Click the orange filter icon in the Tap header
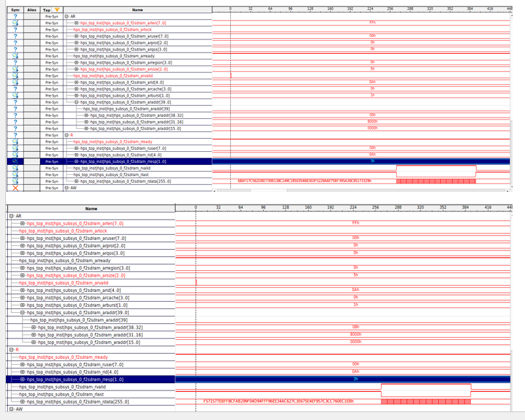 click(x=57, y=10)
